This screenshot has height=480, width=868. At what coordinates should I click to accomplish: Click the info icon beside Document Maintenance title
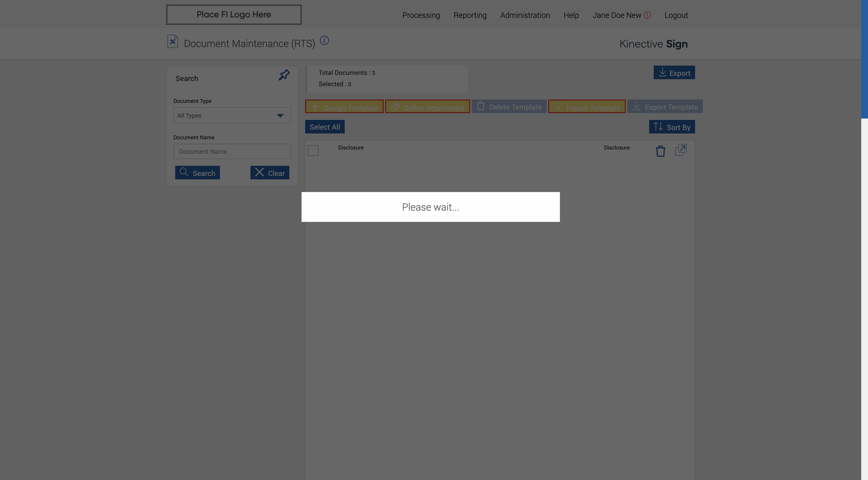[x=324, y=40]
